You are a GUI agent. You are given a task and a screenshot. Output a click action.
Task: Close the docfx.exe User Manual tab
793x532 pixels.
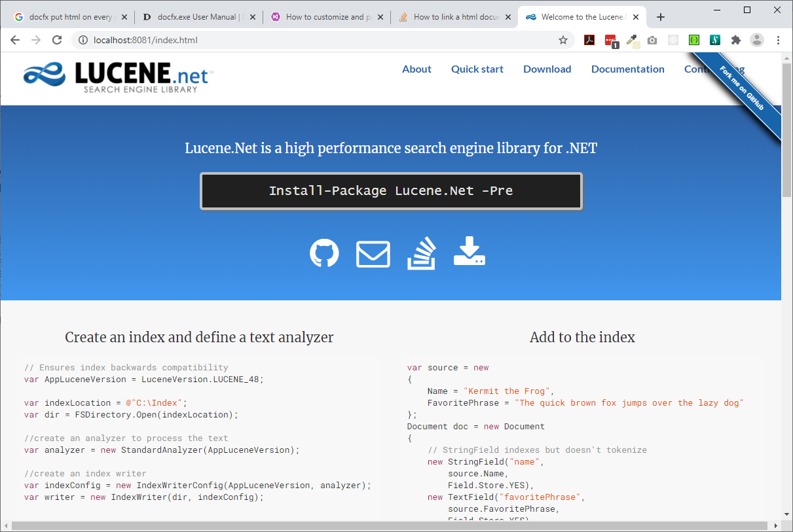click(x=252, y=17)
